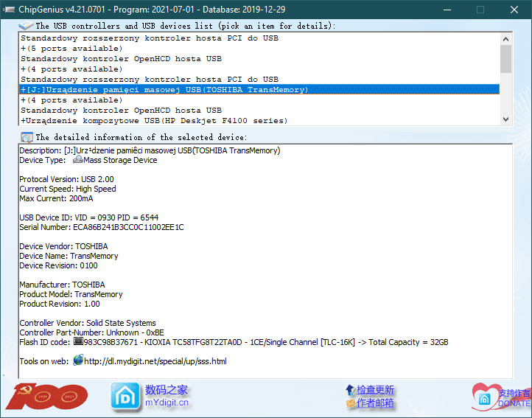Open the dl.mydigit.net sss.html tools link

coord(155,361)
